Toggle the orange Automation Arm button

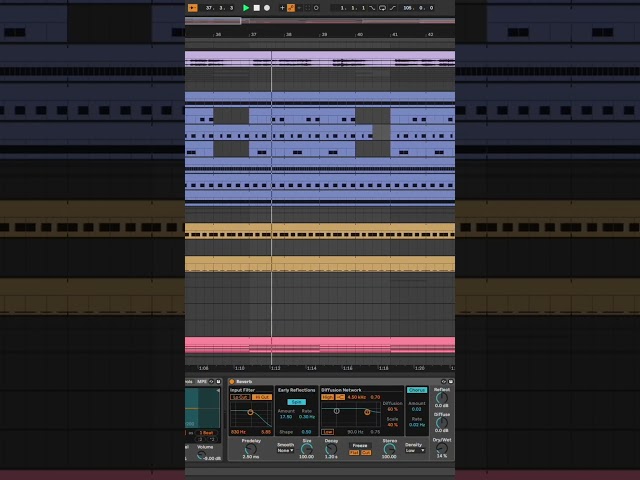291,8
